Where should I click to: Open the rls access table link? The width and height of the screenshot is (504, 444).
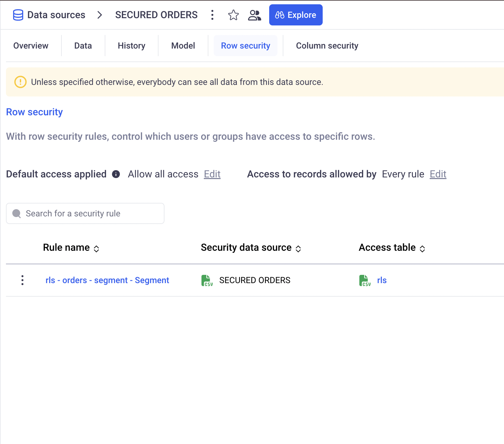[382, 280]
